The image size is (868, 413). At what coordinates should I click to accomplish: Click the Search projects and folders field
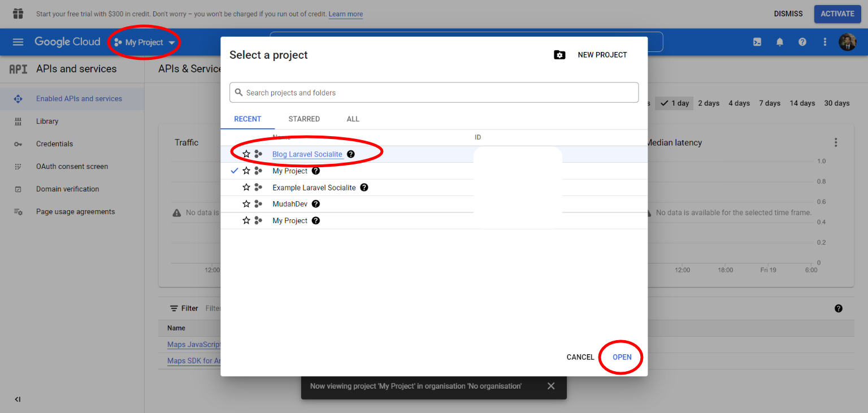[434, 93]
